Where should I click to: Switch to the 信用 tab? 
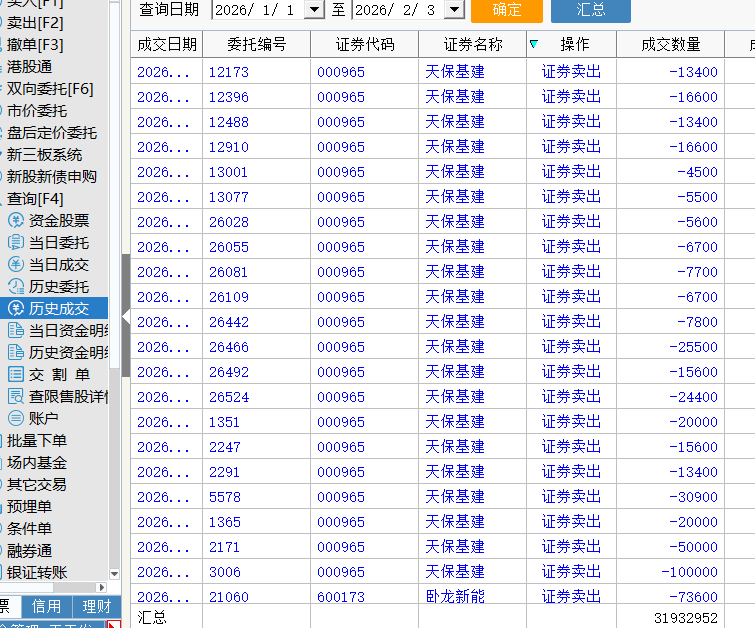coord(46,606)
